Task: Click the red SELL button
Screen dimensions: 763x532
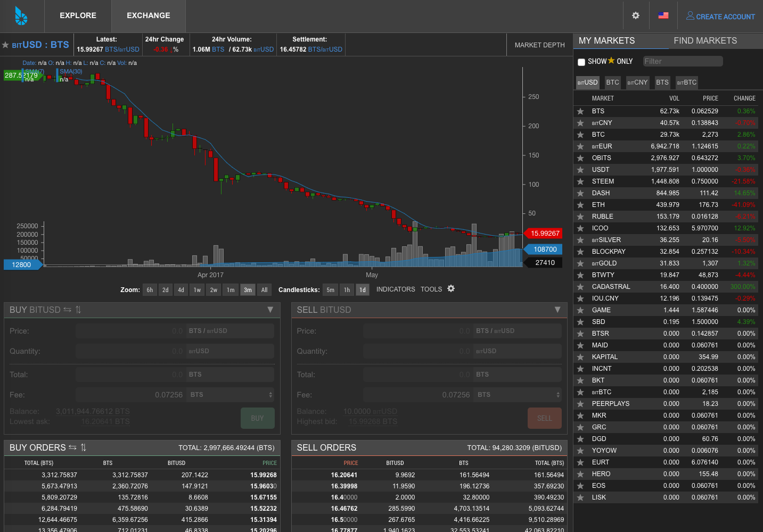Action: (545, 418)
